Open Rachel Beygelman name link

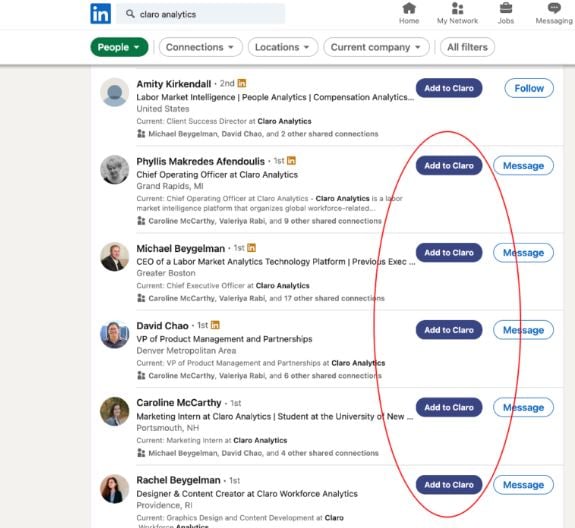pyautogui.click(x=179, y=480)
